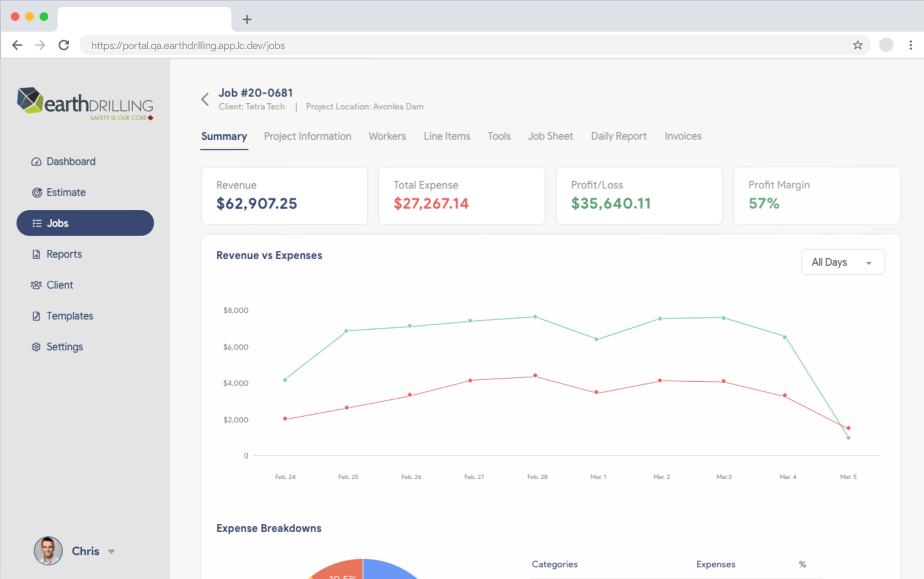Click the Profit Margin 57% card
The image size is (924, 579).
pyautogui.click(x=816, y=196)
